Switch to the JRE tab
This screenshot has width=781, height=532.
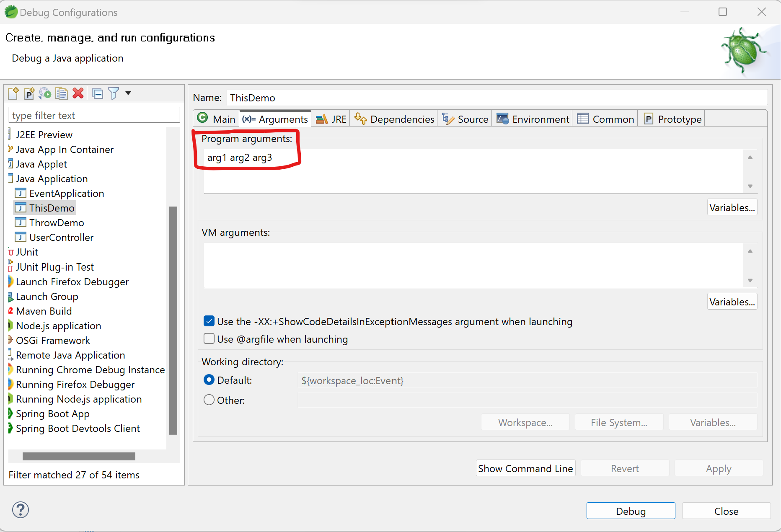pyautogui.click(x=331, y=119)
